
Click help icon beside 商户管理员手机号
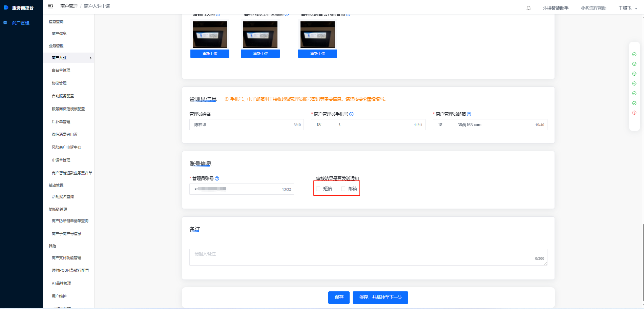[351, 114]
